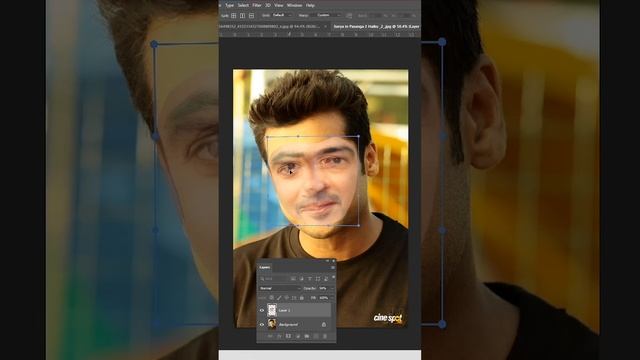Toggle lock position icon
Image resolution: width=640 pixels, height=360 pixels.
coord(287,298)
